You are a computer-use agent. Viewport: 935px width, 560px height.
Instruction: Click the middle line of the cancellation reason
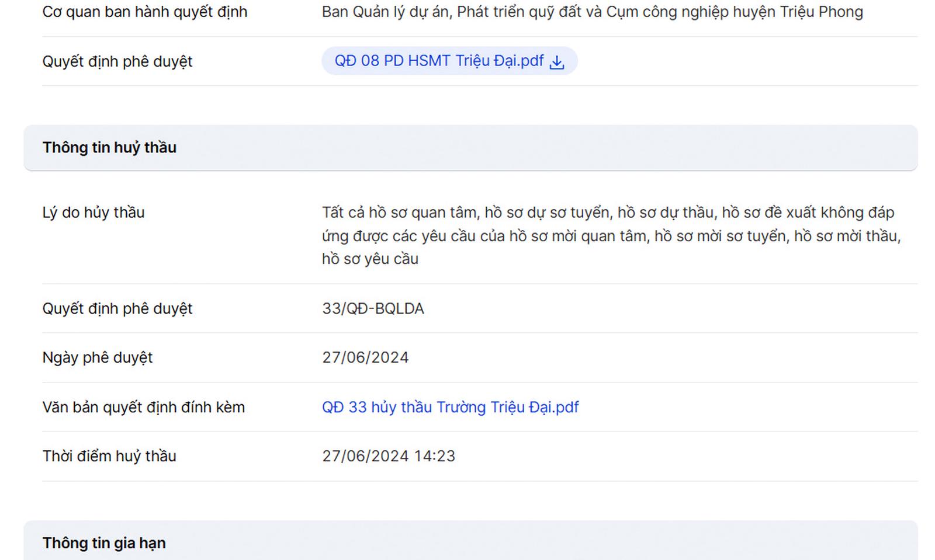pos(611,236)
